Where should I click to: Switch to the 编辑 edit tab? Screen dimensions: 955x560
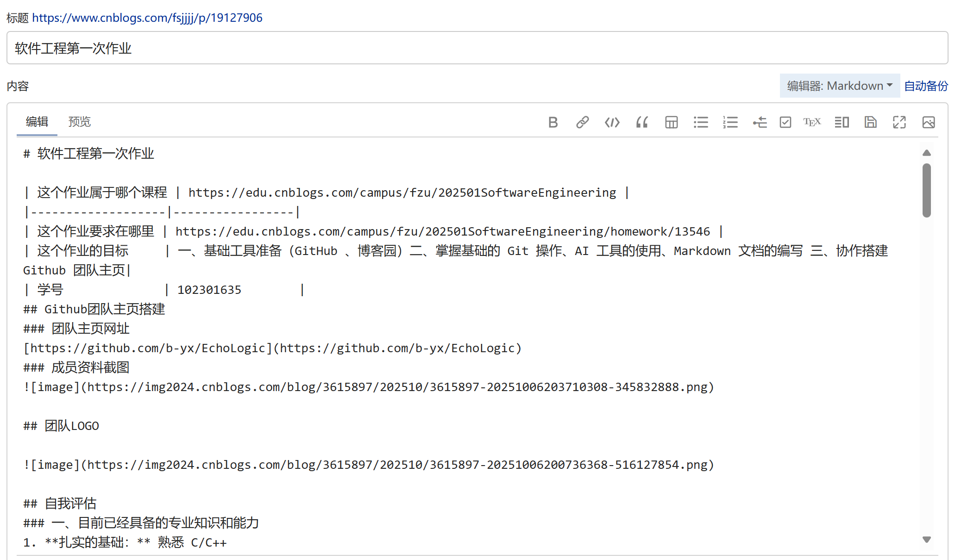pyautogui.click(x=37, y=122)
